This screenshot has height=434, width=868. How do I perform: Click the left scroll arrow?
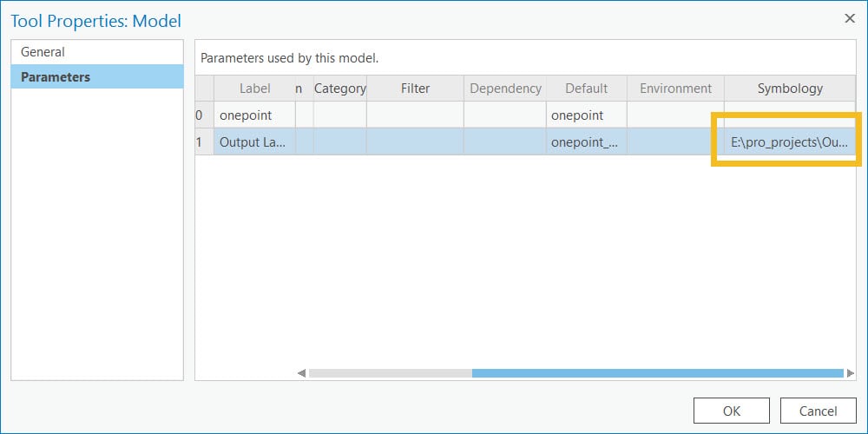pyautogui.click(x=301, y=373)
